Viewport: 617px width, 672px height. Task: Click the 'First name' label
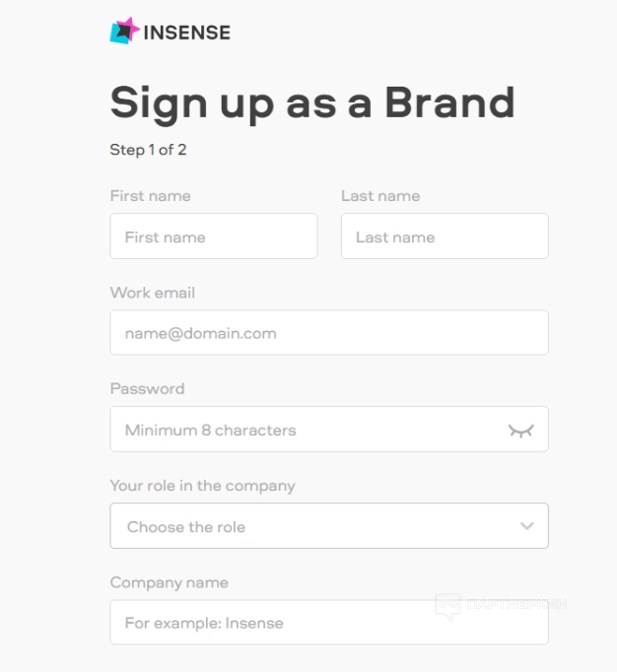(151, 196)
